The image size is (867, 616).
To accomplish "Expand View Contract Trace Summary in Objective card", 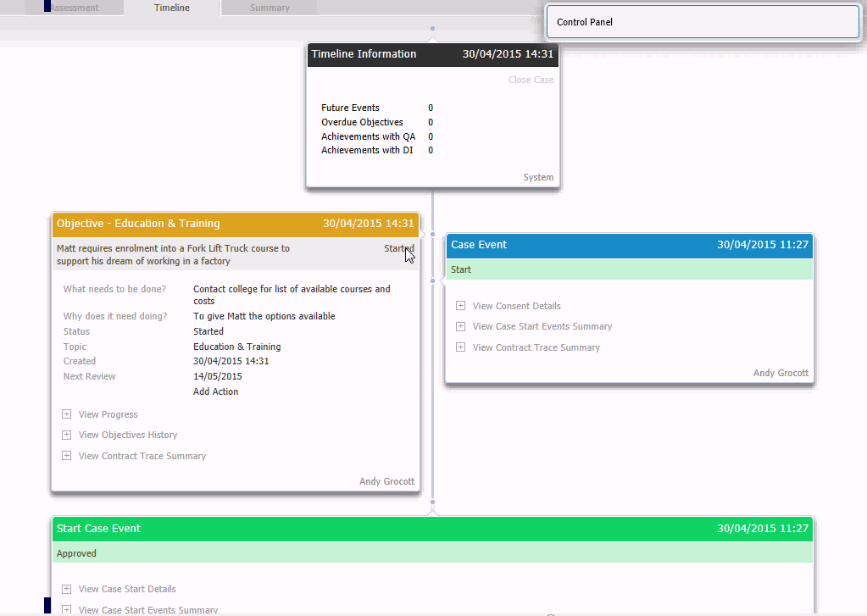I will 66,456.
